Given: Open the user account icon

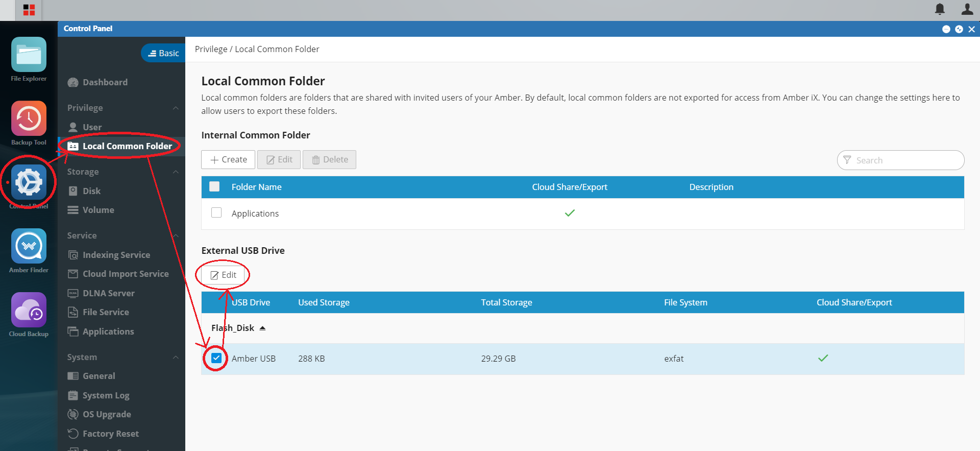Looking at the screenshot, I should (967, 9).
